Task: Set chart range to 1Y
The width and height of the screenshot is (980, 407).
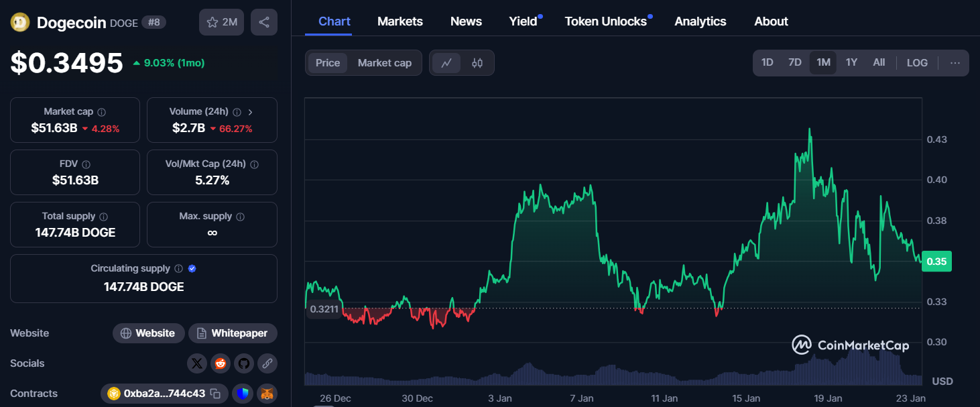Action: point(851,63)
